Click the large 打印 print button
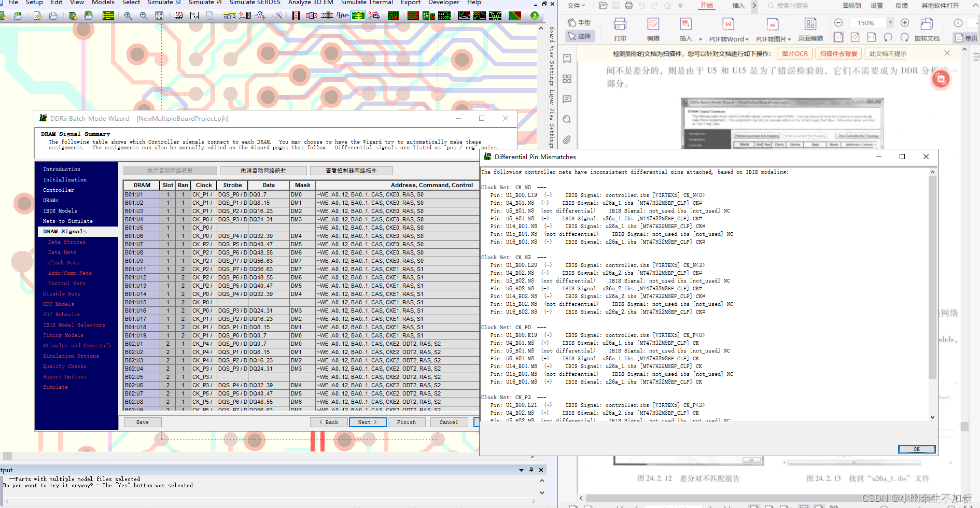This screenshot has width=980, height=508. 620,29
